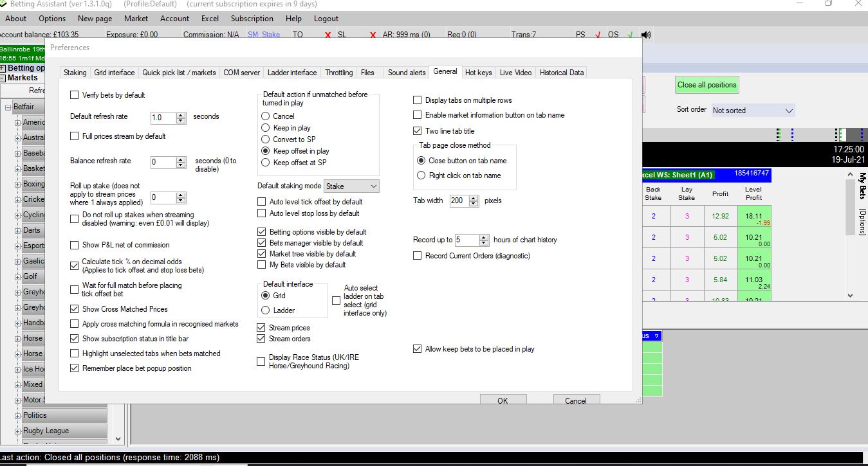The width and height of the screenshot is (868, 466).
Task: Click the Roll up stake value field
Action: [163, 198]
